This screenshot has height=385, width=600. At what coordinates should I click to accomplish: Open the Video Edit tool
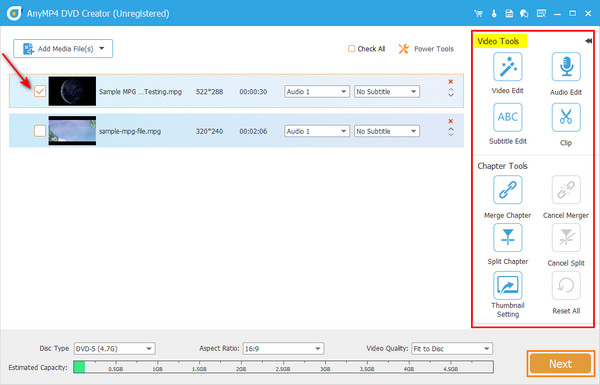coord(507,67)
